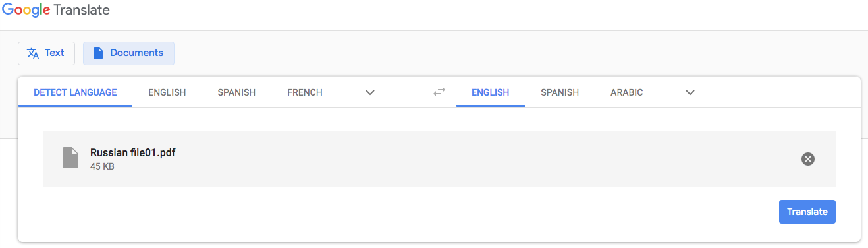Screen dimensions: 868x248
Task: Swap source and target languages
Action: click(x=439, y=92)
